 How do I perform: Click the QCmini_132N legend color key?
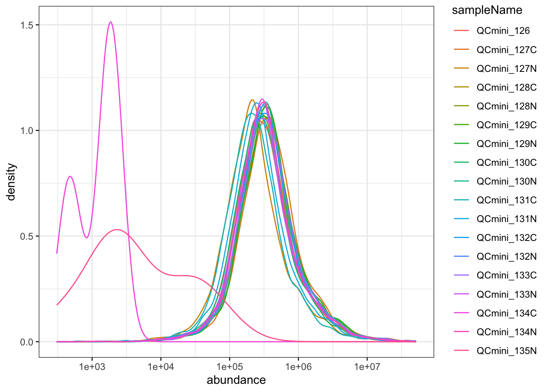pyautogui.click(x=461, y=256)
